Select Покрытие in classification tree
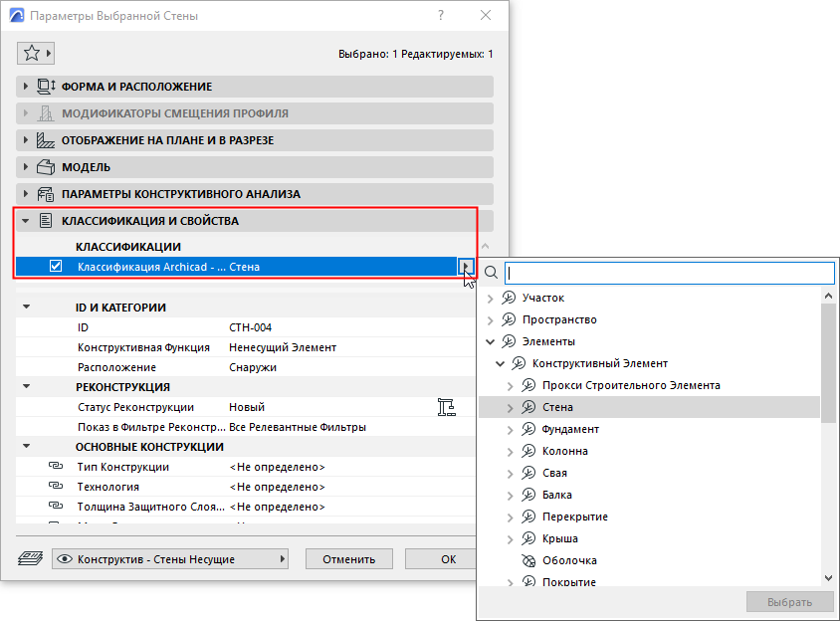This screenshot has height=621, width=840. 569,582
